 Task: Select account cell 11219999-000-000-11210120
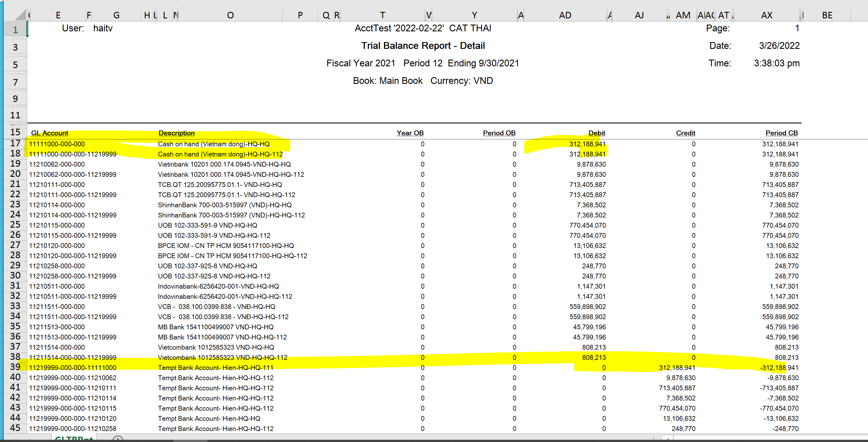click(73, 419)
